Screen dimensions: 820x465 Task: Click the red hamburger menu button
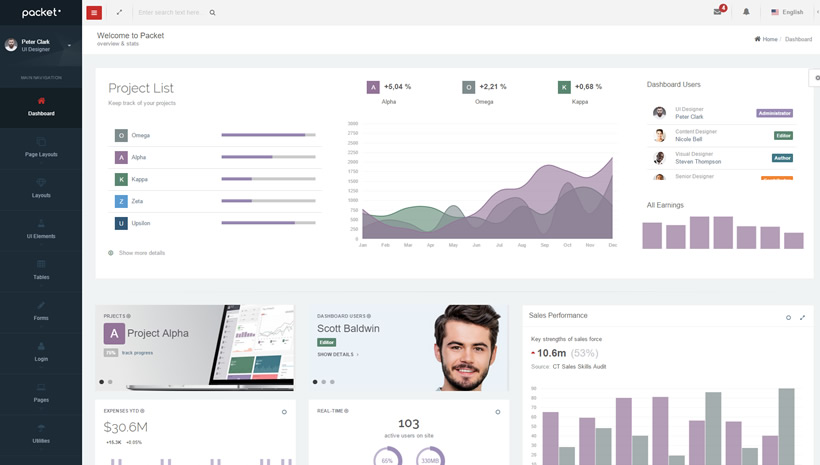pyautogui.click(x=94, y=12)
